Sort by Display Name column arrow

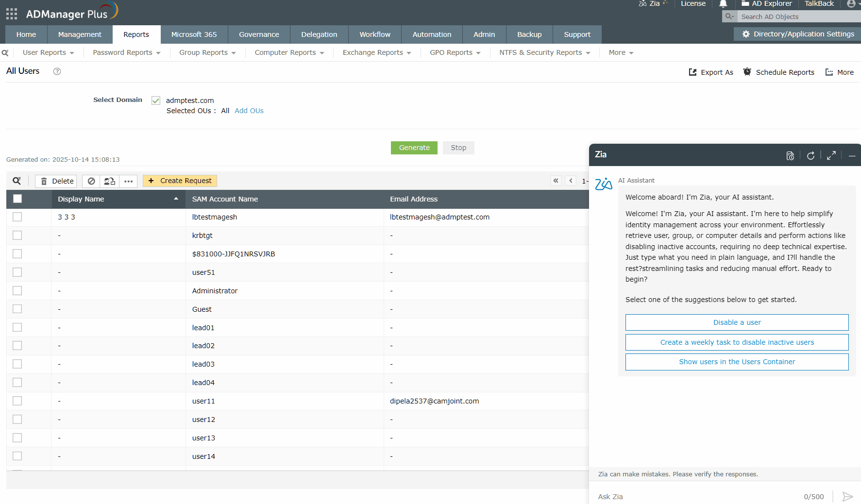point(176,199)
